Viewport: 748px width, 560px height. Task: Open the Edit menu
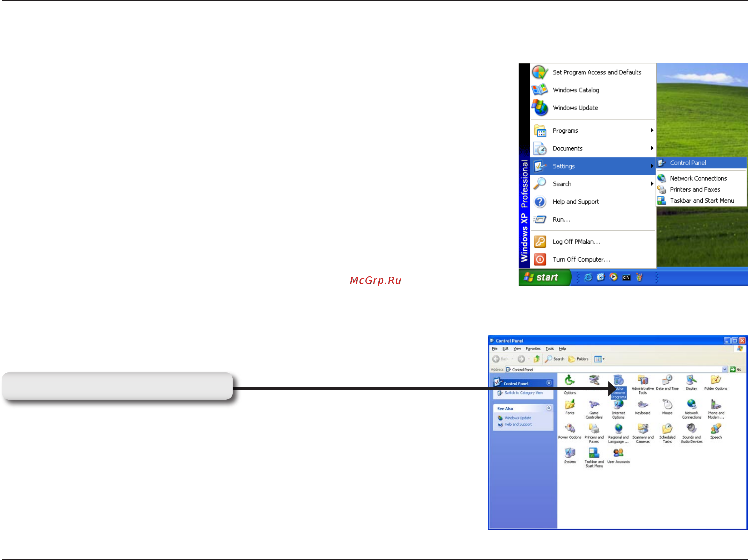(505, 349)
